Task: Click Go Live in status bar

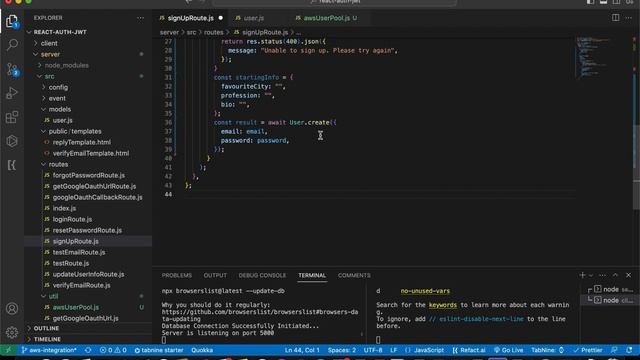Action: click(508, 350)
